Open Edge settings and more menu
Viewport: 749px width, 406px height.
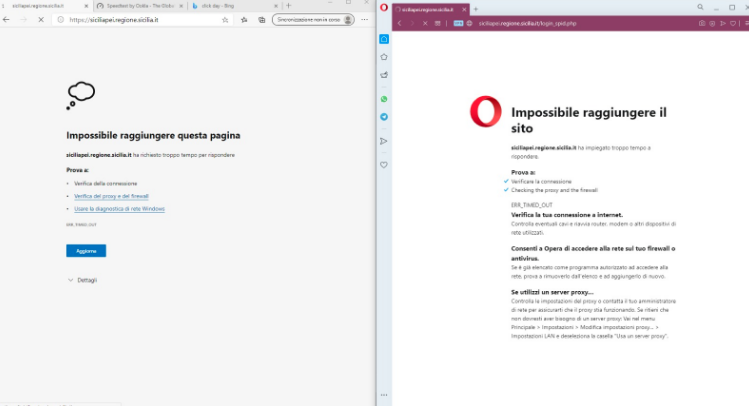[x=364, y=20]
